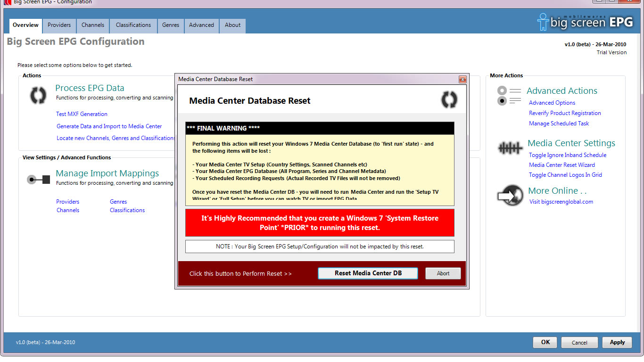This screenshot has width=644, height=362.
Task: Click Toggle Channel Logos In Grid
Action: (566, 175)
